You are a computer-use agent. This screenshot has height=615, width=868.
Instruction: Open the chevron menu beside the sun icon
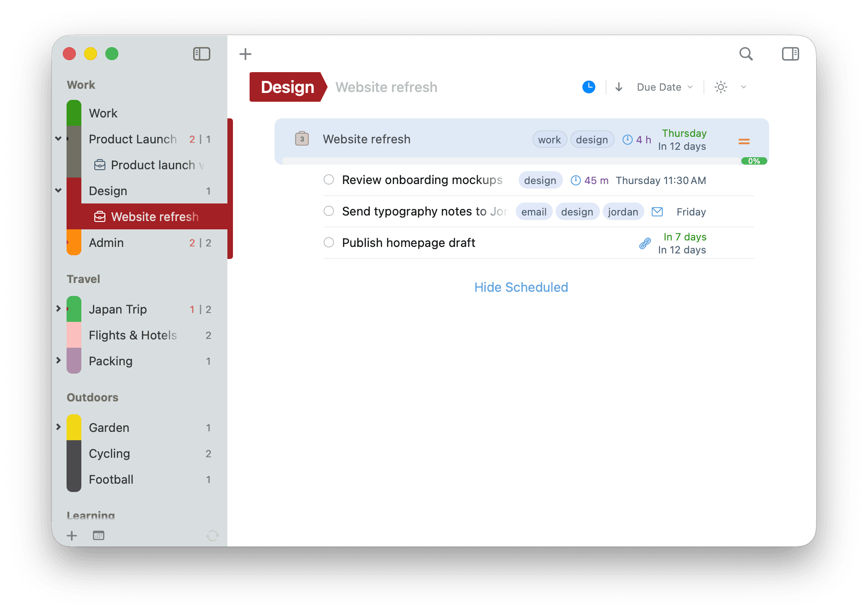[744, 87]
